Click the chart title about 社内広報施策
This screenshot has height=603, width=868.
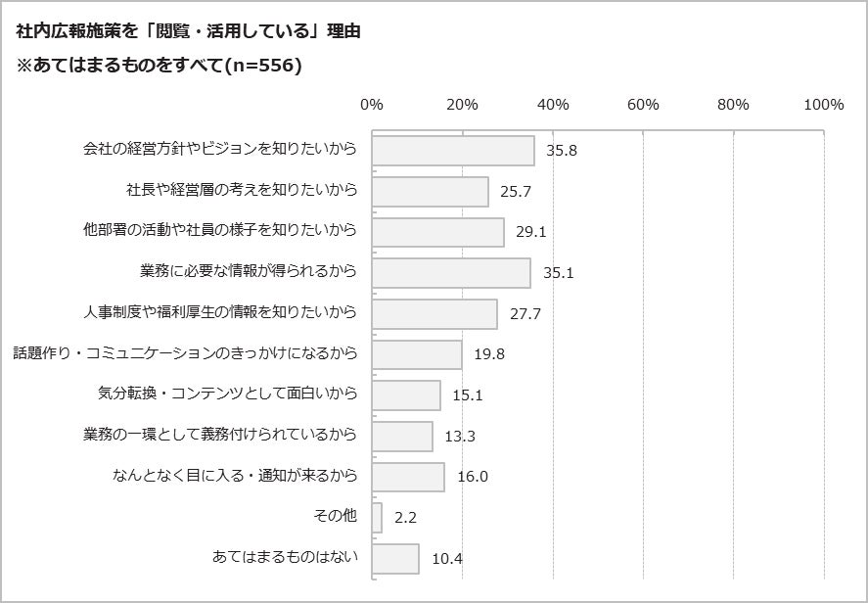pyautogui.click(x=189, y=31)
